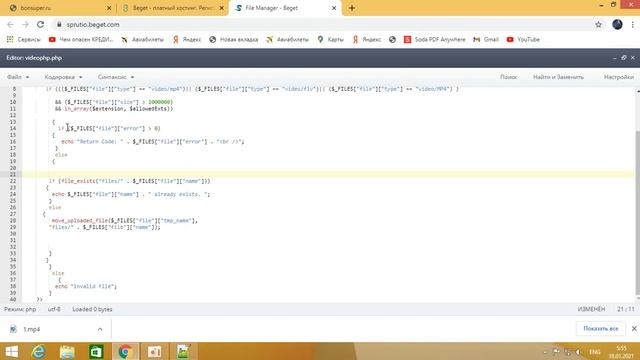This screenshot has height=360, width=640.
Task: Open Windows Store from taskbar
Action: (96, 351)
